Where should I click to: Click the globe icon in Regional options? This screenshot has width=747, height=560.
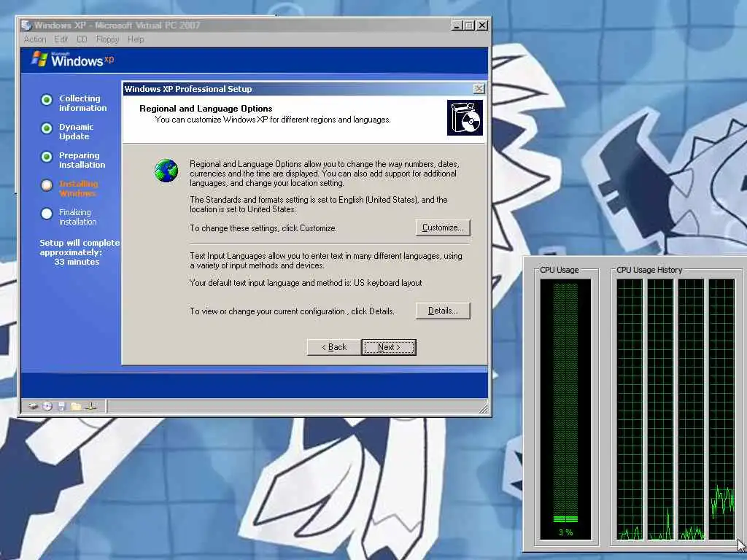166,171
